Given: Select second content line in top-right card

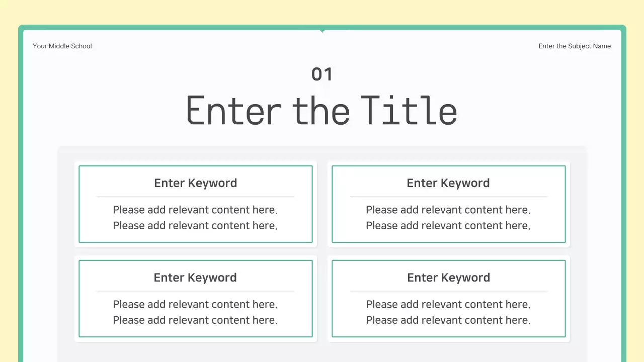Looking at the screenshot, I should 448,225.
